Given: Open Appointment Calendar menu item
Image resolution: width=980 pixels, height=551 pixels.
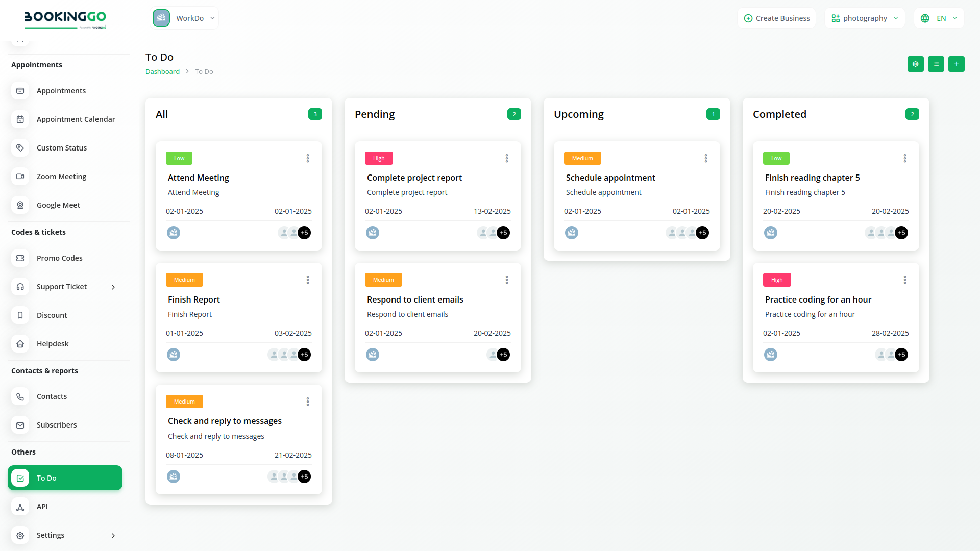Looking at the screenshot, I should (x=76, y=119).
